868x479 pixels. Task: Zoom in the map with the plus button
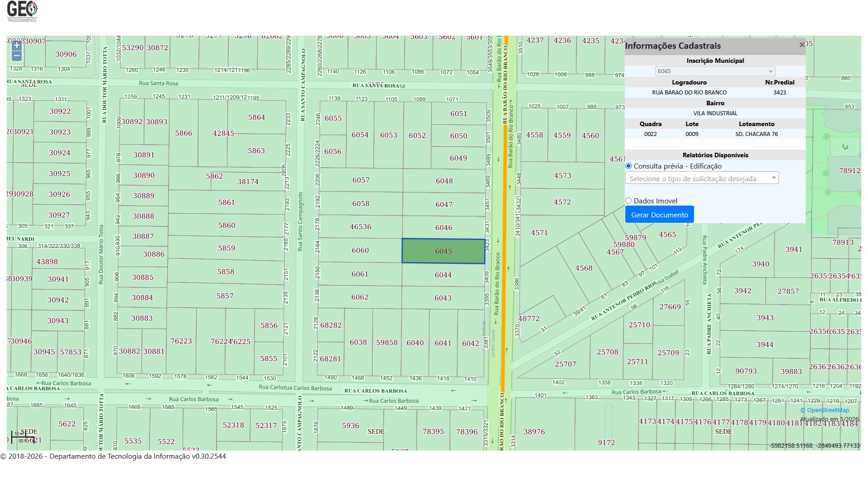point(17,45)
